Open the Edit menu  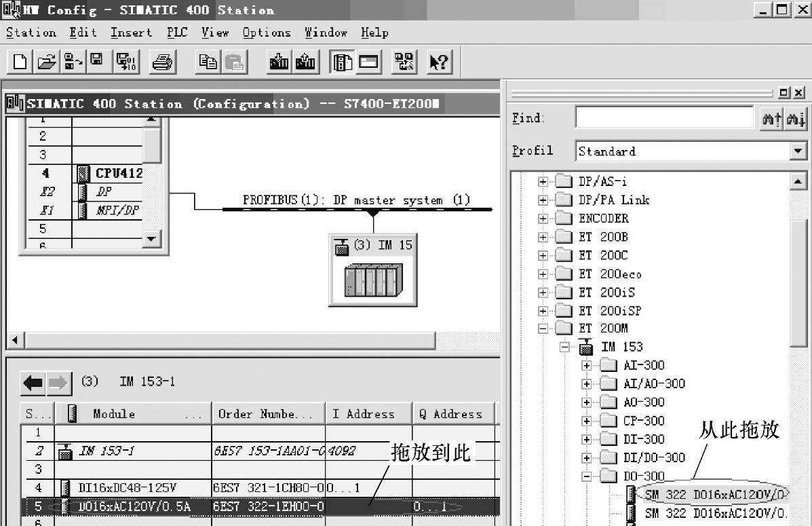click(x=83, y=33)
